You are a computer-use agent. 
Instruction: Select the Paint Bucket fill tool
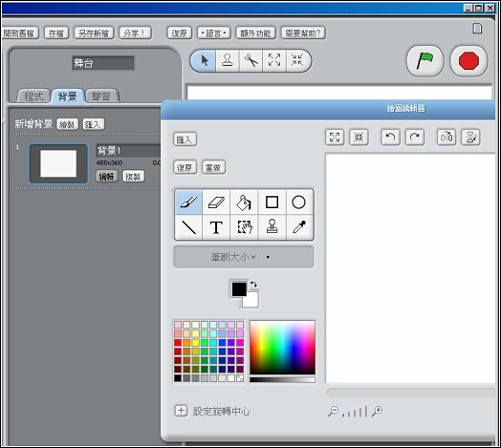[244, 203]
